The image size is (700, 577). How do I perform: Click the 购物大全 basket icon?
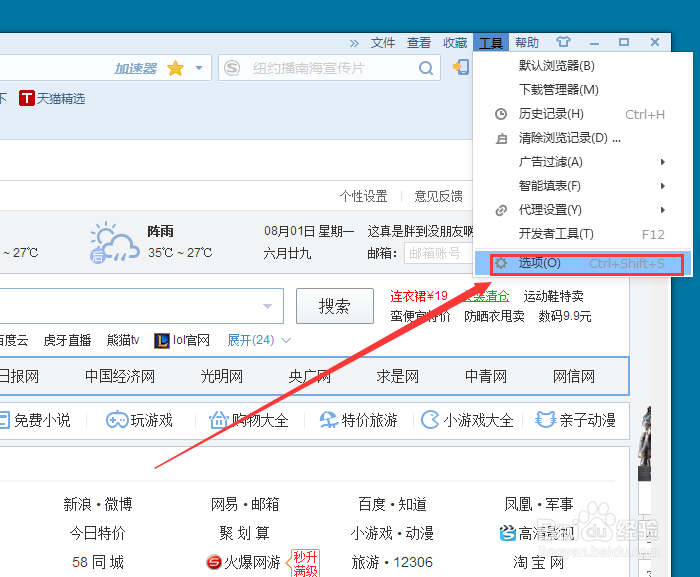tap(219, 420)
